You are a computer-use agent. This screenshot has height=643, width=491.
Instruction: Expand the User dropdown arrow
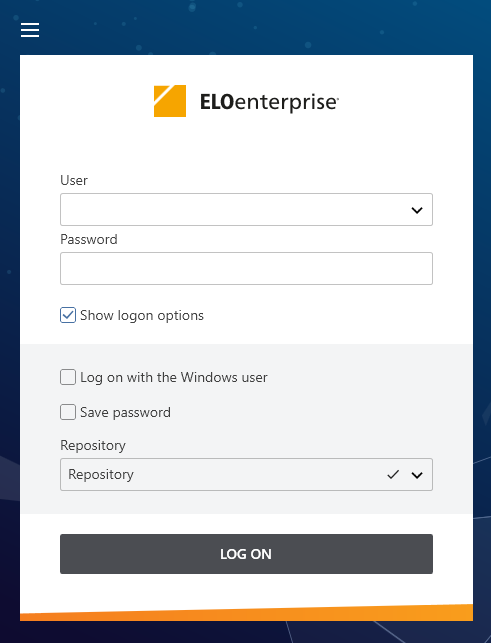417,210
